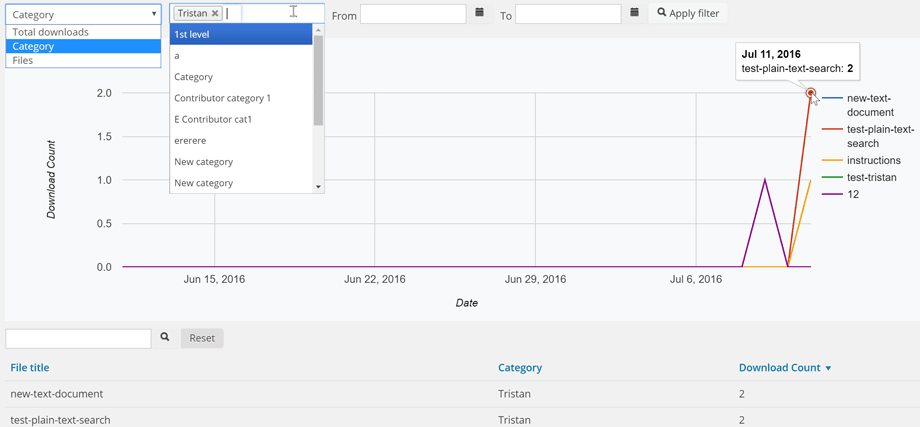Click into the To date field
This screenshot has width=920, height=427.
point(568,13)
